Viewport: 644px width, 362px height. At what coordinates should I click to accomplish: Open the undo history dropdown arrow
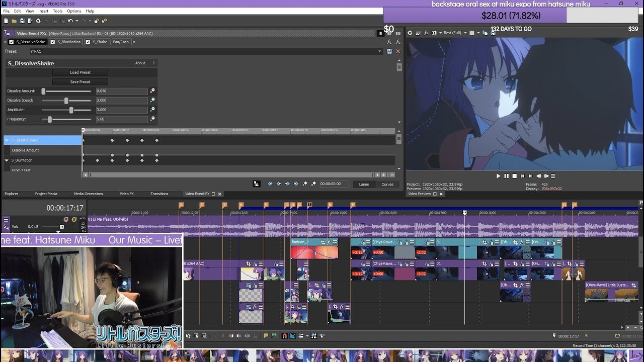pos(77,21)
